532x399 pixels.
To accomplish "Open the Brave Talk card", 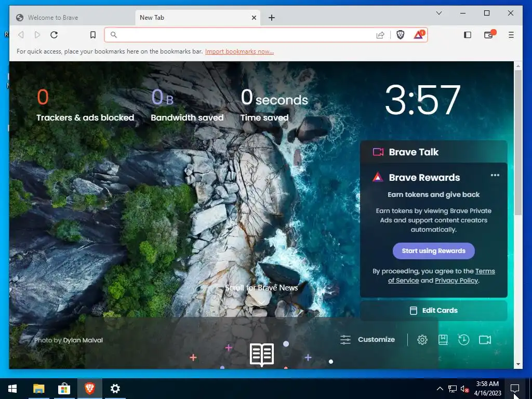I will 434,152.
